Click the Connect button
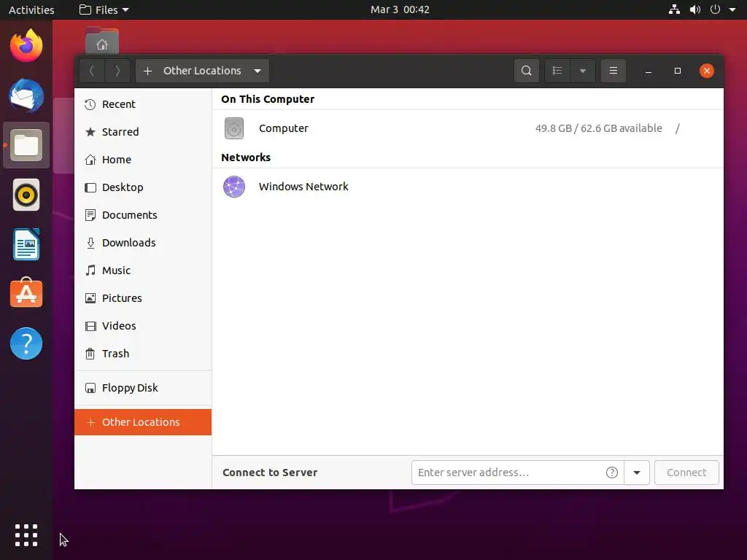This screenshot has width=747, height=560. tap(686, 472)
